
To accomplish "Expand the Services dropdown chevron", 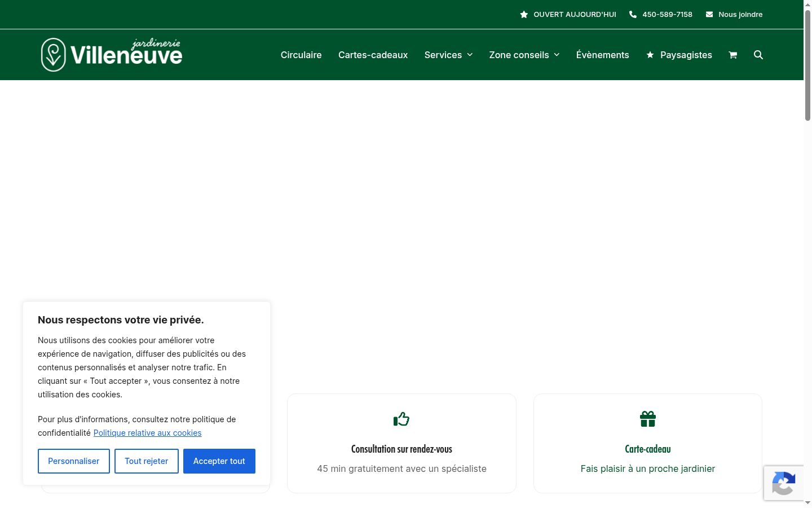I will point(470,55).
